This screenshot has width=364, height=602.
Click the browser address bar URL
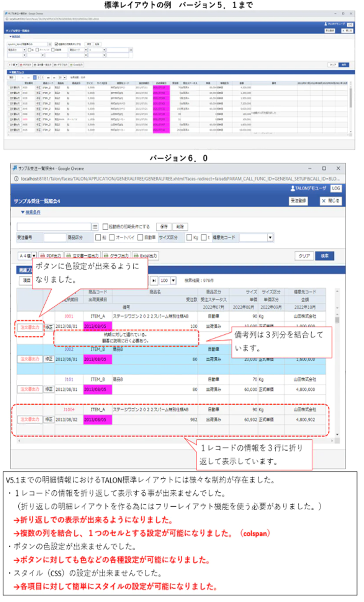(180, 179)
